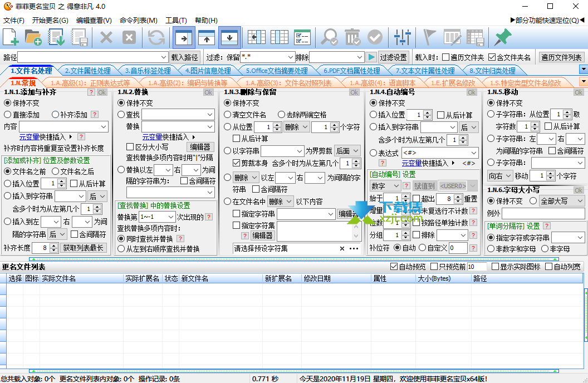Viewport: 588px width, 383px height.
Task: Toggle the down-arrow panel layout icon
Action: [x=229, y=37]
